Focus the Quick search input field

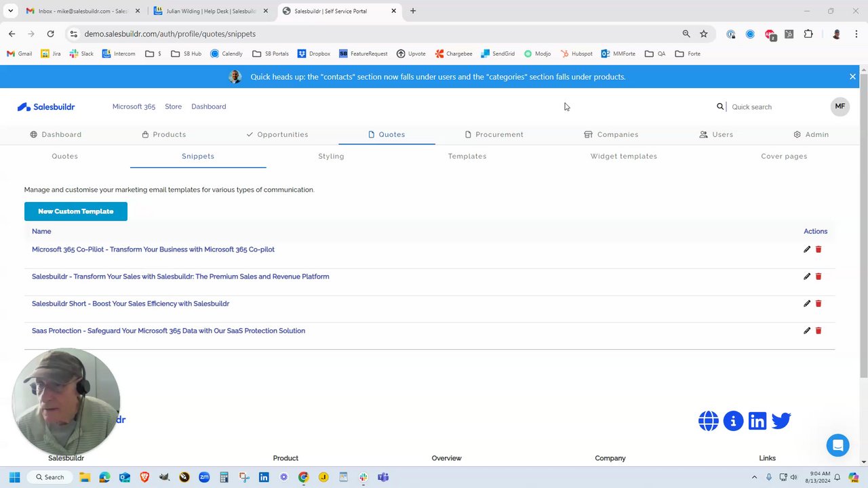pos(776,107)
